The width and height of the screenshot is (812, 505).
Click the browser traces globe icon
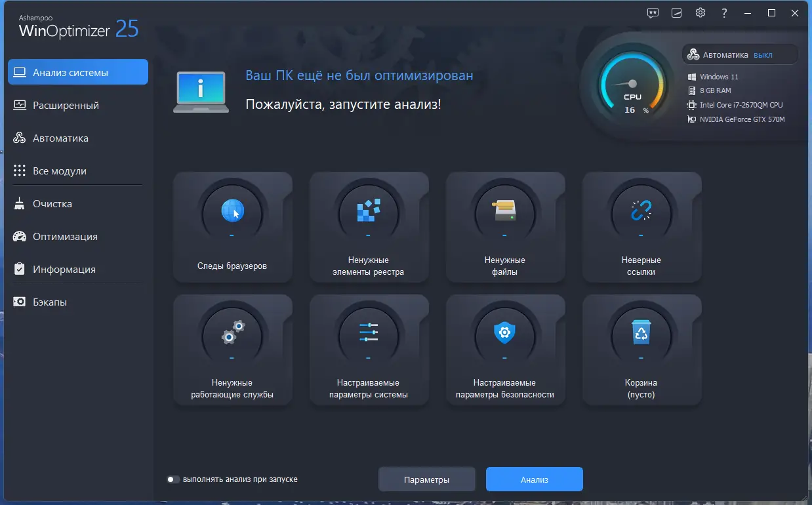tap(232, 211)
